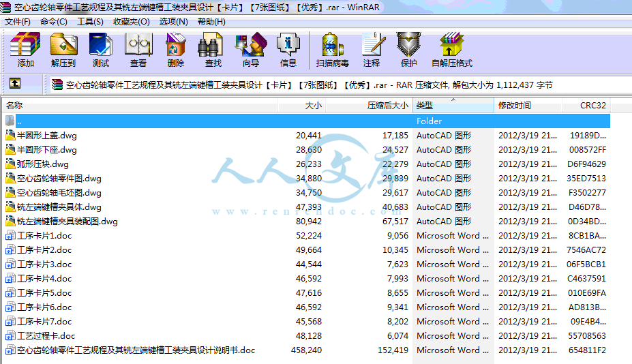Open the 收藏夹(O) menu

[x=132, y=22]
